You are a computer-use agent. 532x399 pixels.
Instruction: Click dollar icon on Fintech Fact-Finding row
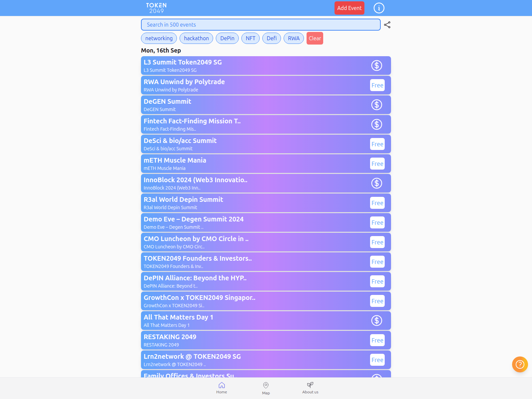pyautogui.click(x=377, y=124)
